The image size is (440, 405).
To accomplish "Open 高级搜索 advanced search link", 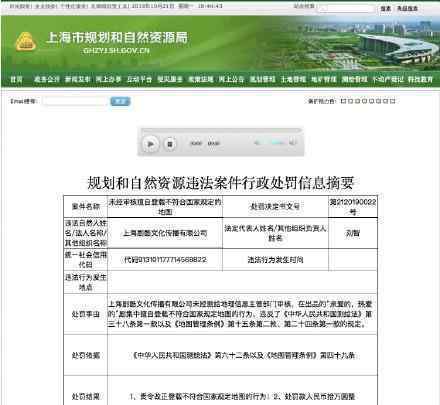I will [407, 8].
